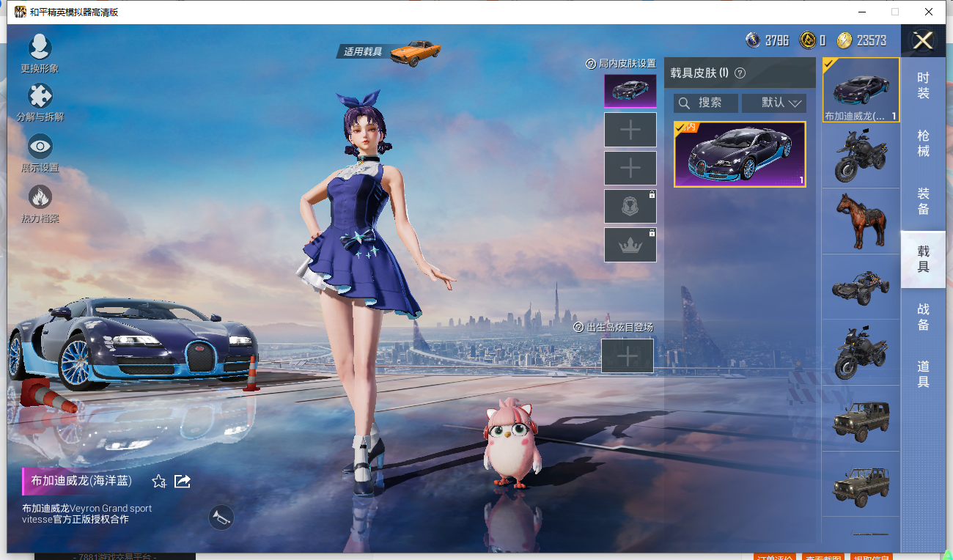Screen dimensions: 953x560
Task: Click the orange car 适用载具 icon
Action: coord(416,52)
